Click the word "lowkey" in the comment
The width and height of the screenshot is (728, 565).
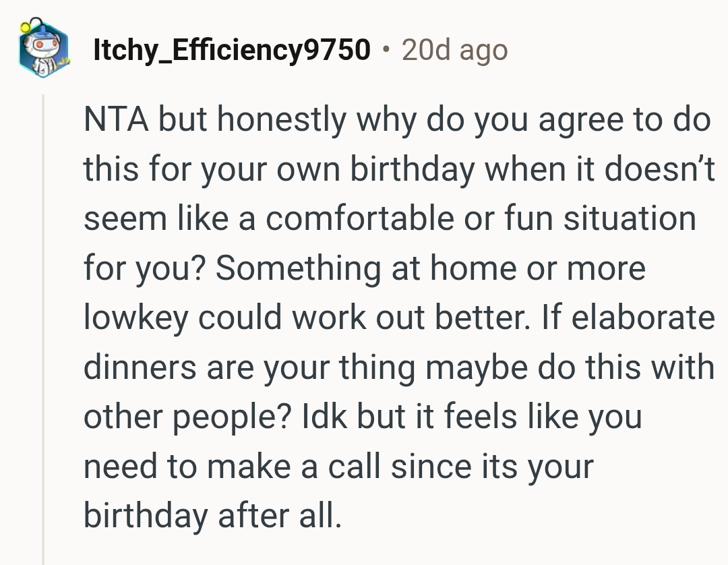135,319
